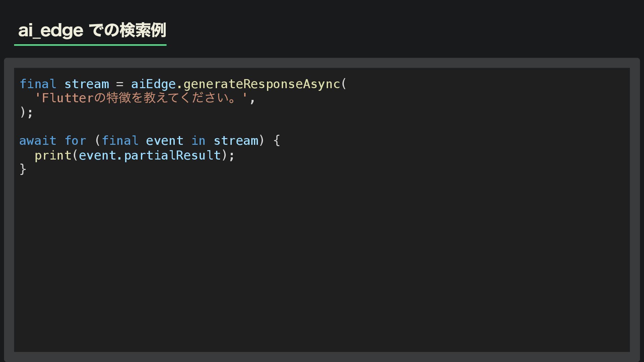The width and height of the screenshot is (644, 362).
Task: Click the "event" variable after the loop's final
Action: pos(164,140)
